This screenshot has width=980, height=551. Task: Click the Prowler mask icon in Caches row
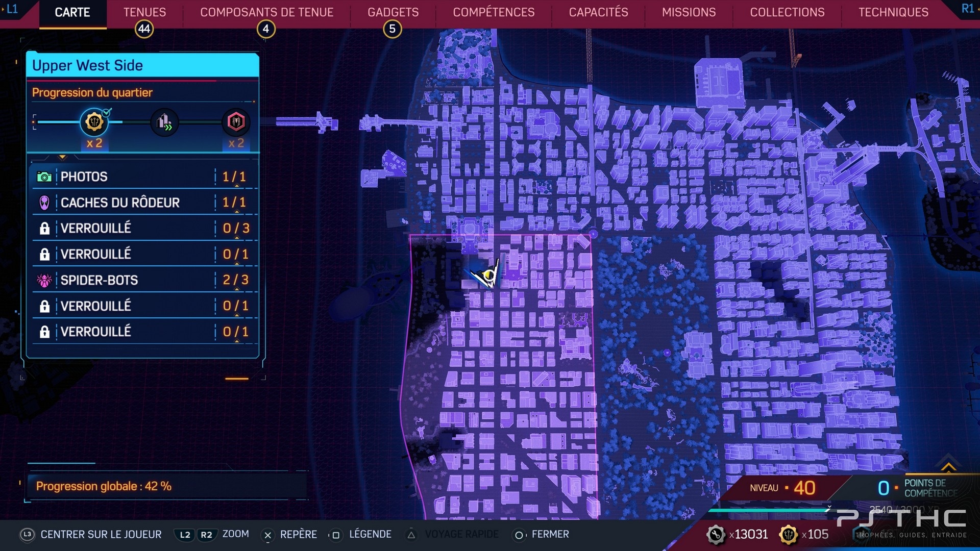pyautogui.click(x=44, y=203)
